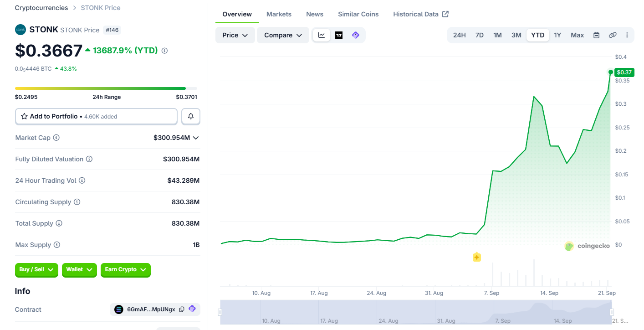Click the green latest price point on chart
The width and height of the screenshot is (644, 330).
(611, 72)
